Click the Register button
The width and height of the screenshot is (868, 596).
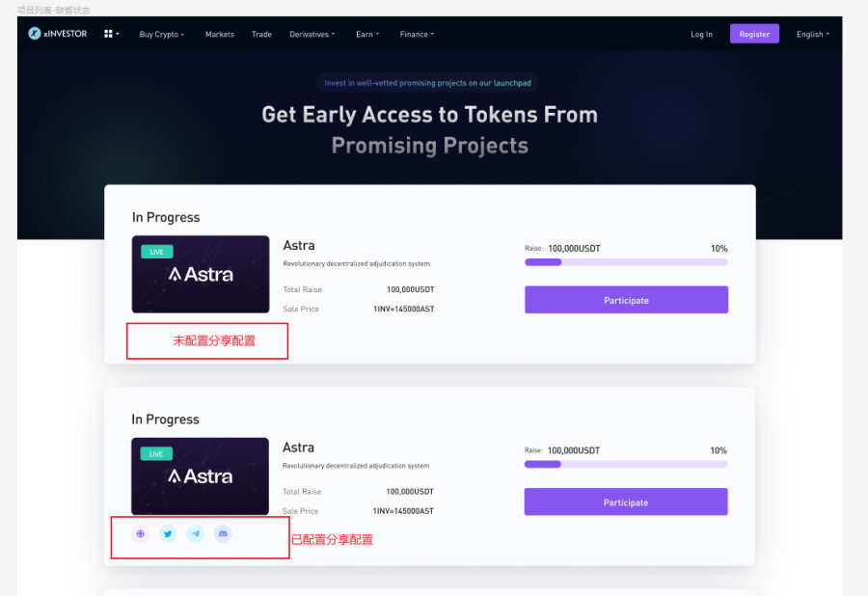[754, 34]
